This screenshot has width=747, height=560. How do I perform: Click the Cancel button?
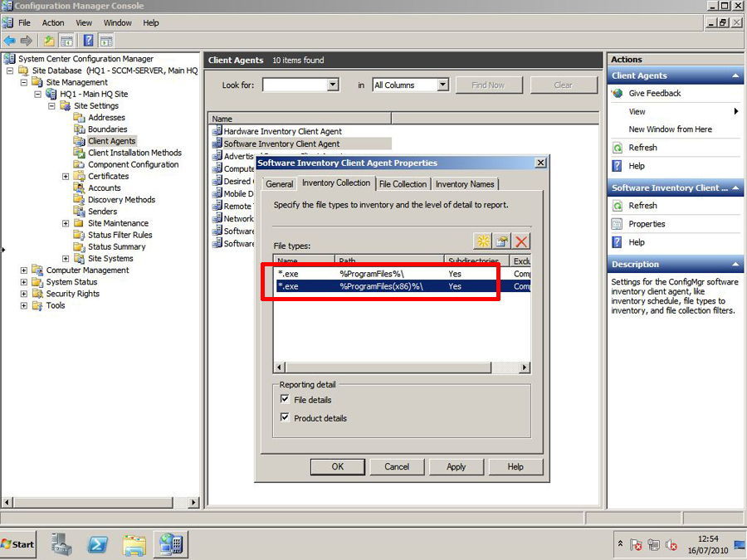[x=397, y=466]
